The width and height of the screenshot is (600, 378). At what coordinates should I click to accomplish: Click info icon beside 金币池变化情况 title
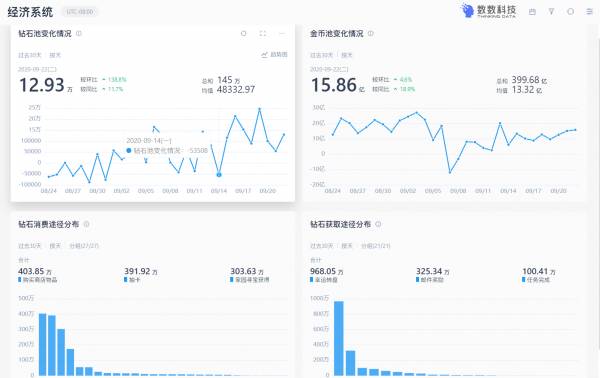pyautogui.click(x=370, y=33)
